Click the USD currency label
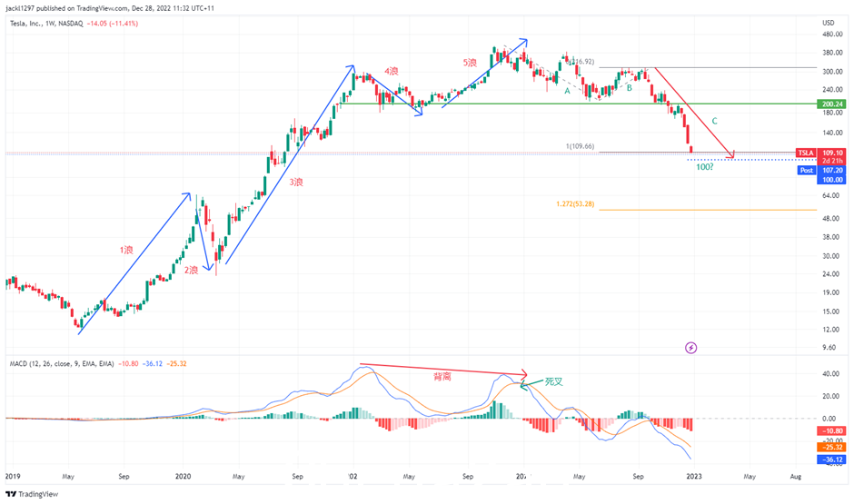Screen dimensions: 854x504 tap(828, 23)
